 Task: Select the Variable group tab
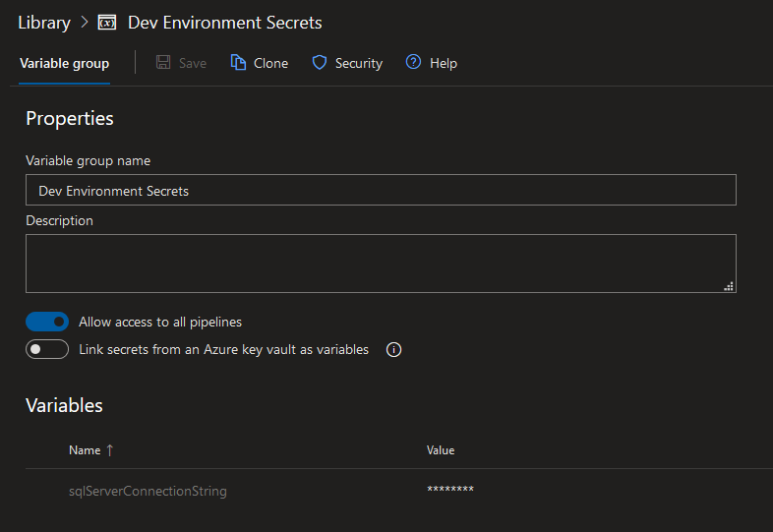pos(64,63)
